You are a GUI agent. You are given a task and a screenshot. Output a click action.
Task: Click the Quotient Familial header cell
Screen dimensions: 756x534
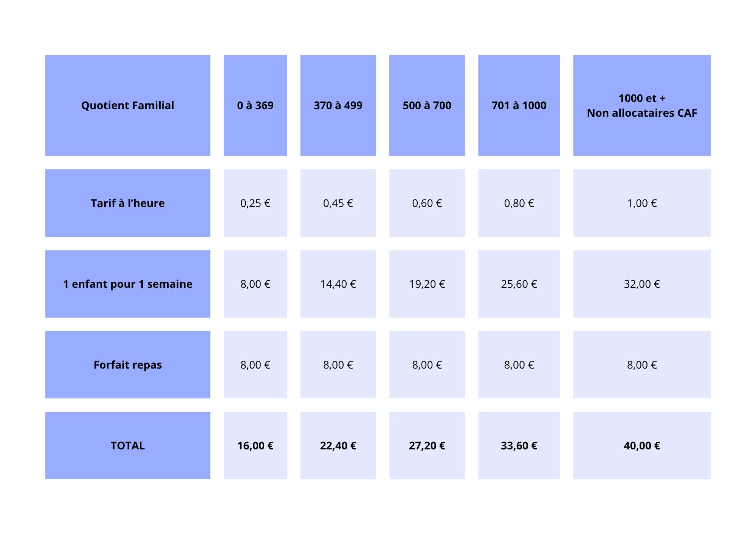(128, 105)
